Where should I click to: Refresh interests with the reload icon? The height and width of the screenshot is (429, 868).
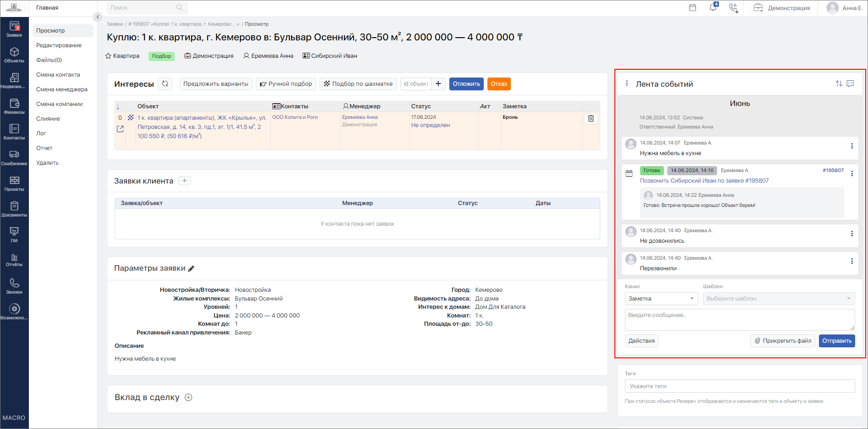(165, 84)
